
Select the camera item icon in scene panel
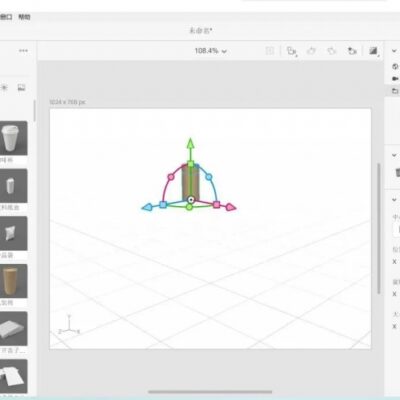pyautogui.click(x=395, y=79)
